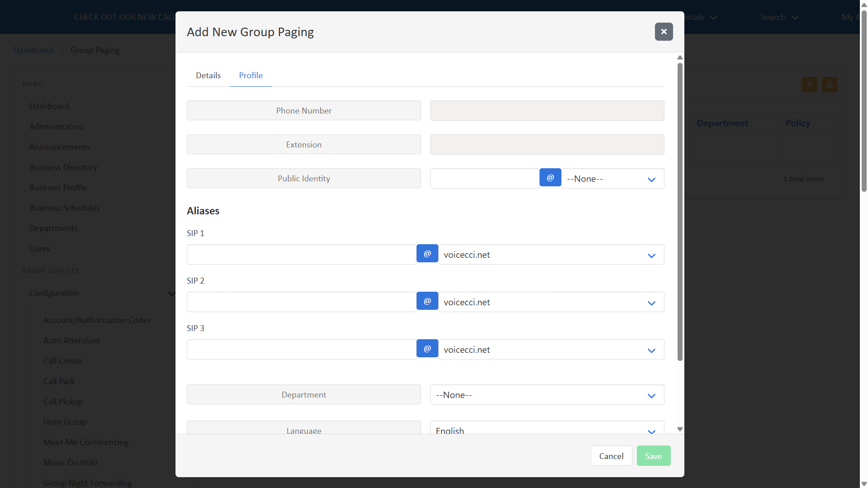The width and height of the screenshot is (868, 488).
Task: Click the orange add (plus) icon
Action: [x=809, y=85]
